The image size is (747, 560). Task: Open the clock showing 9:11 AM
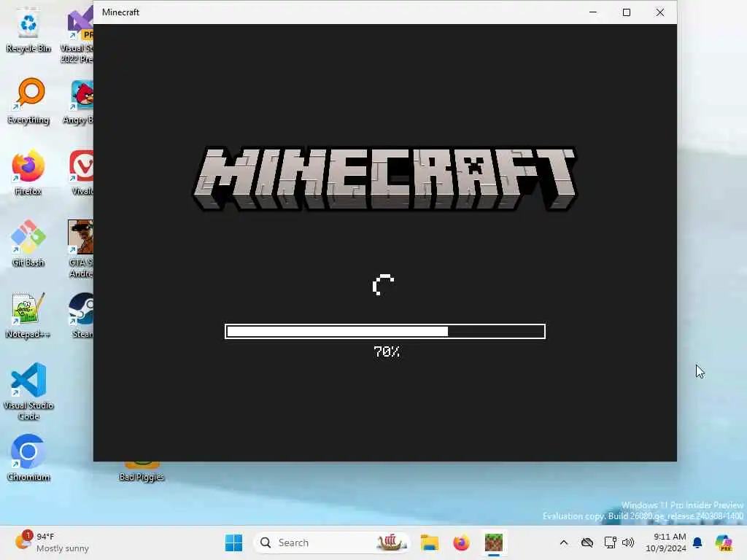tap(665, 542)
